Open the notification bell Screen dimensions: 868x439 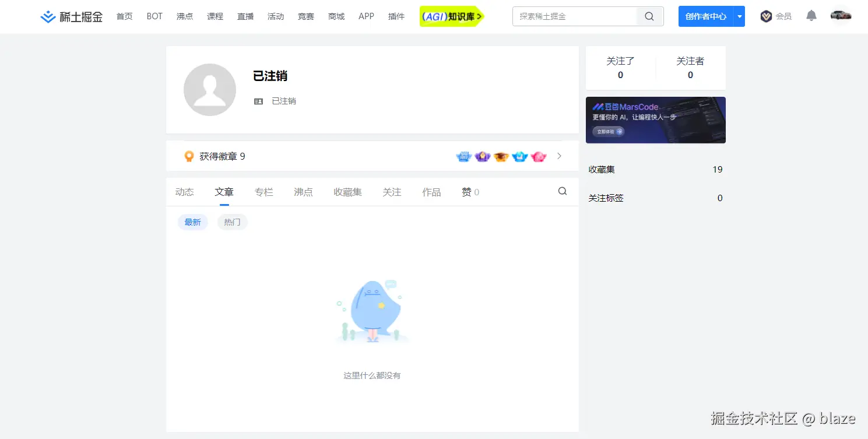811,16
